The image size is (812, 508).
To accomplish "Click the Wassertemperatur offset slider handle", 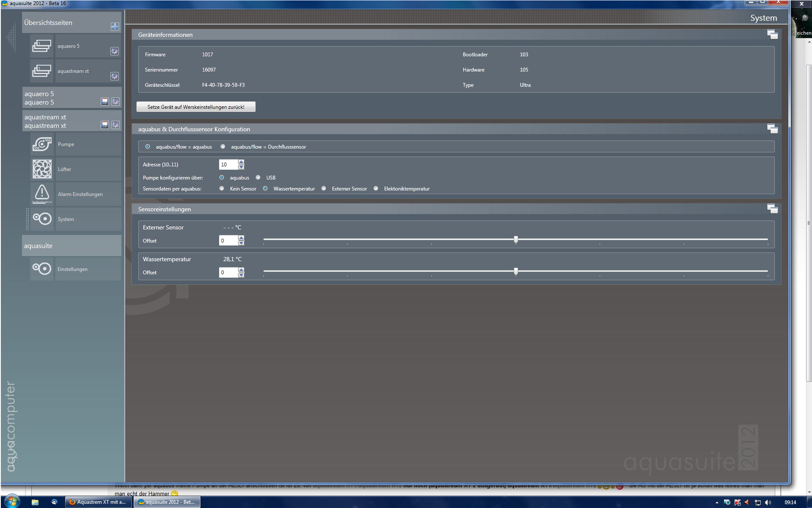I will [516, 271].
